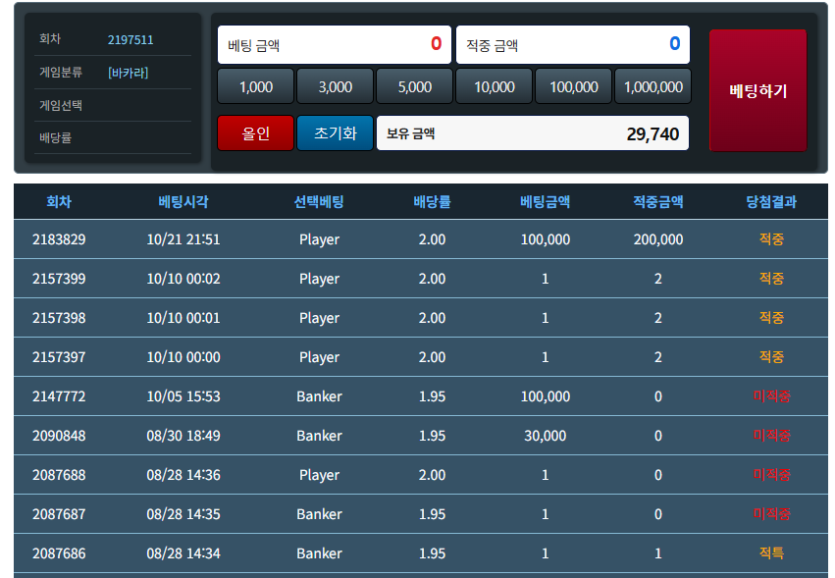This screenshot has height=578, width=835.
Task: Click the 08/28 14:35 bet time
Action: coord(183,514)
